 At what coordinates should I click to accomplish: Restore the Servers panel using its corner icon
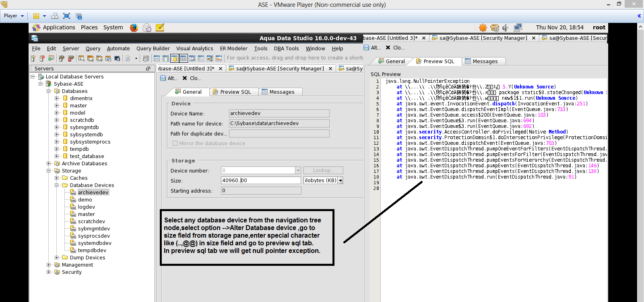pos(148,69)
